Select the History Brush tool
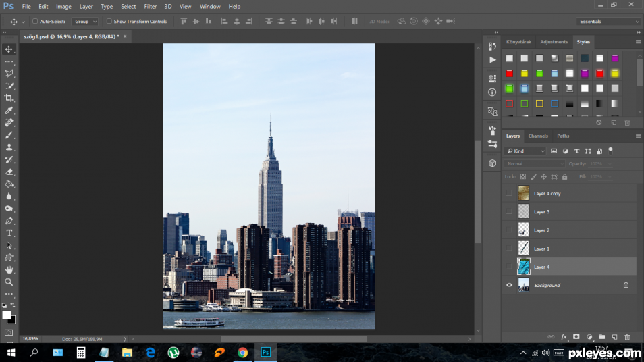Screen dimensions: 644x362 (x=9, y=159)
